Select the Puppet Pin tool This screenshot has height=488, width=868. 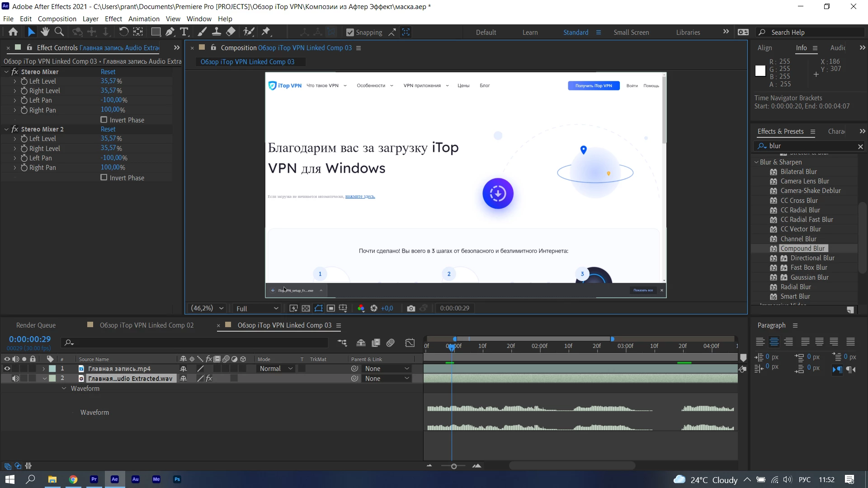pyautogui.click(x=266, y=32)
